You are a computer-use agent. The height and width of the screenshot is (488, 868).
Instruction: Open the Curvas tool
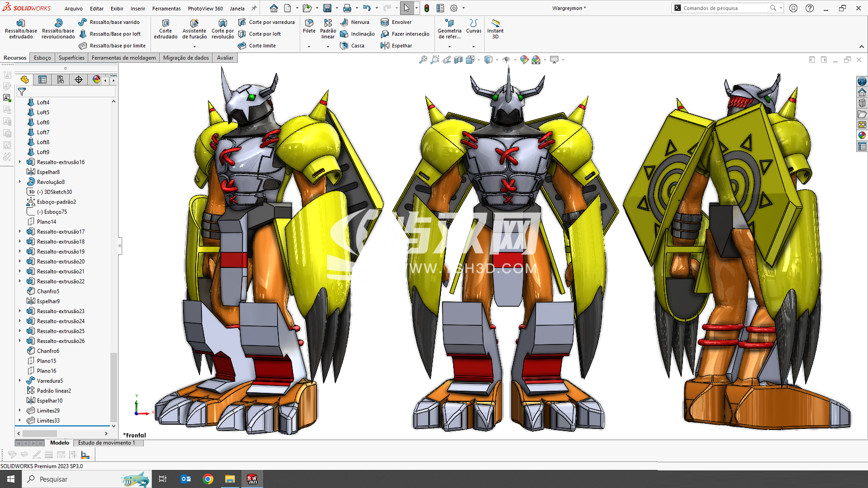tap(473, 27)
